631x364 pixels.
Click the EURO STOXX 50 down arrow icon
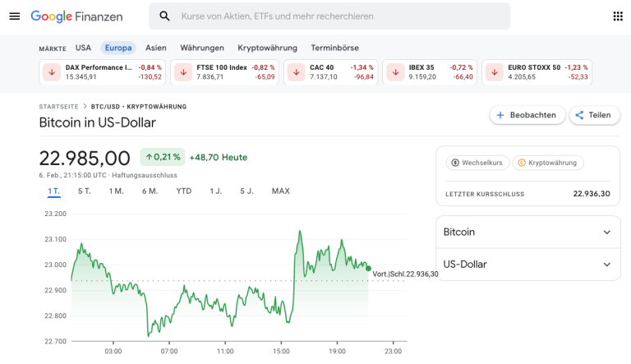(x=495, y=72)
